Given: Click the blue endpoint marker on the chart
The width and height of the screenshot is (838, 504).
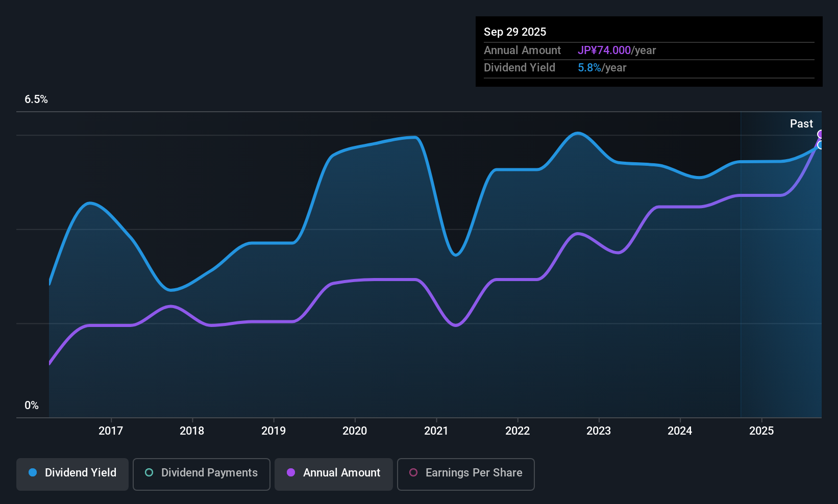Looking at the screenshot, I should tap(821, 145).
